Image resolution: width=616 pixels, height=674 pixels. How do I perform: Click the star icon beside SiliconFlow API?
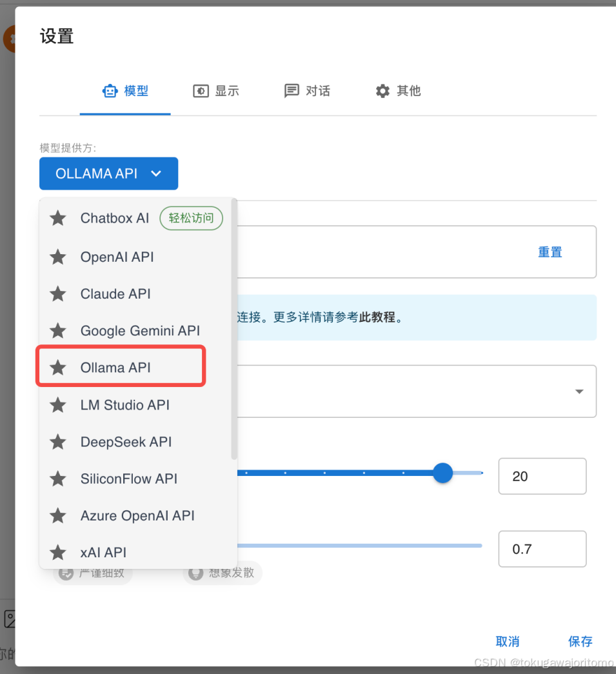(x=57, y=479)
